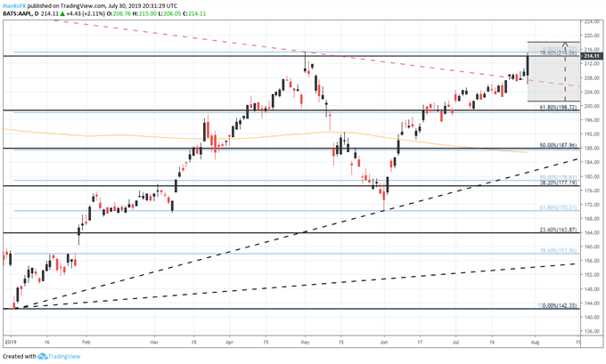The width and height of the screenshot is (606, 364).
Task: Click the H:215.00 high value
Action: pyautogui.click(x=144, y=14)
